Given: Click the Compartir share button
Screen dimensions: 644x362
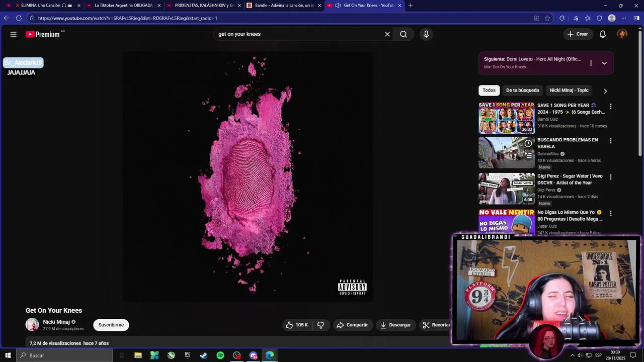Looking at the screenshot, I should point(352,325).
